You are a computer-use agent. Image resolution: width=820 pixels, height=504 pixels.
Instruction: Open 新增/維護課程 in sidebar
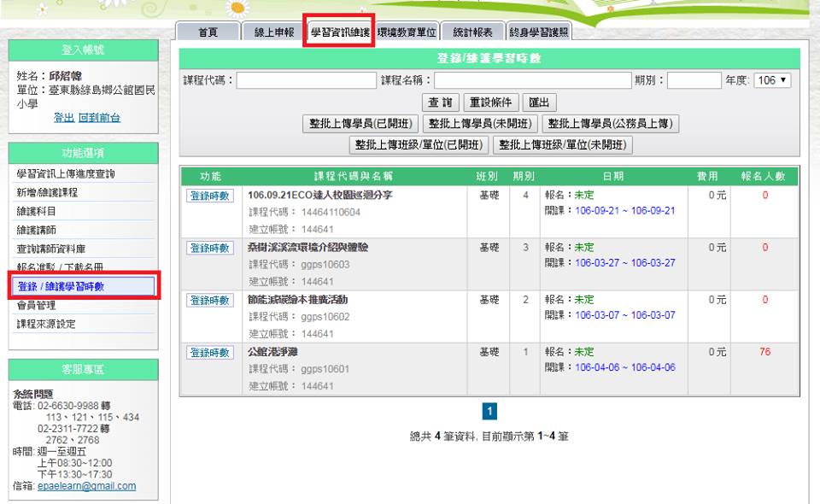47,192
